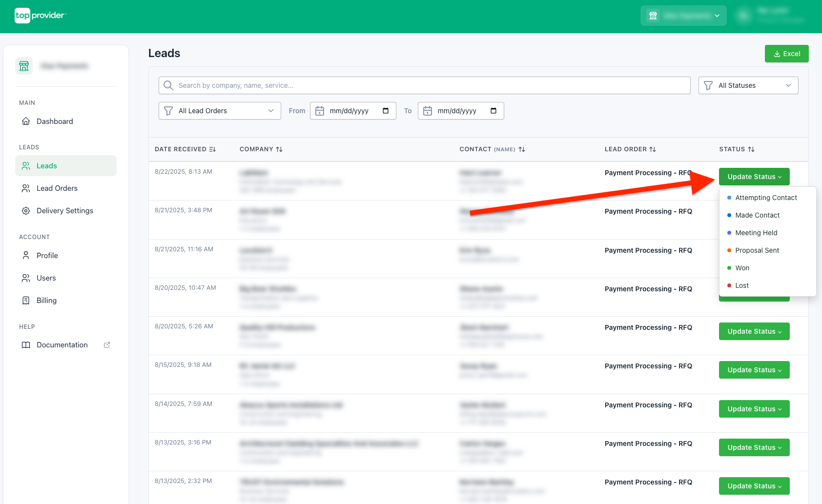
Task: Open the account selector in the header
Action: click(683, 15)
